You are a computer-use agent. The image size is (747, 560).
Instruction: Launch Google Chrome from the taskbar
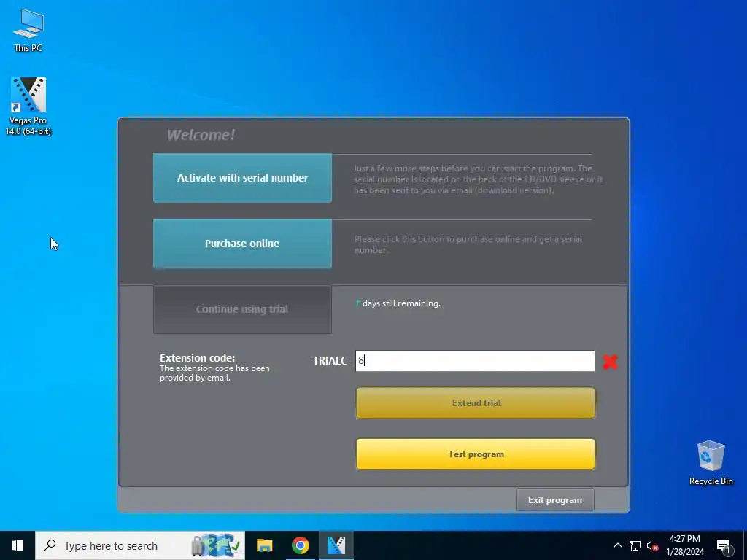tap(300, 545)
